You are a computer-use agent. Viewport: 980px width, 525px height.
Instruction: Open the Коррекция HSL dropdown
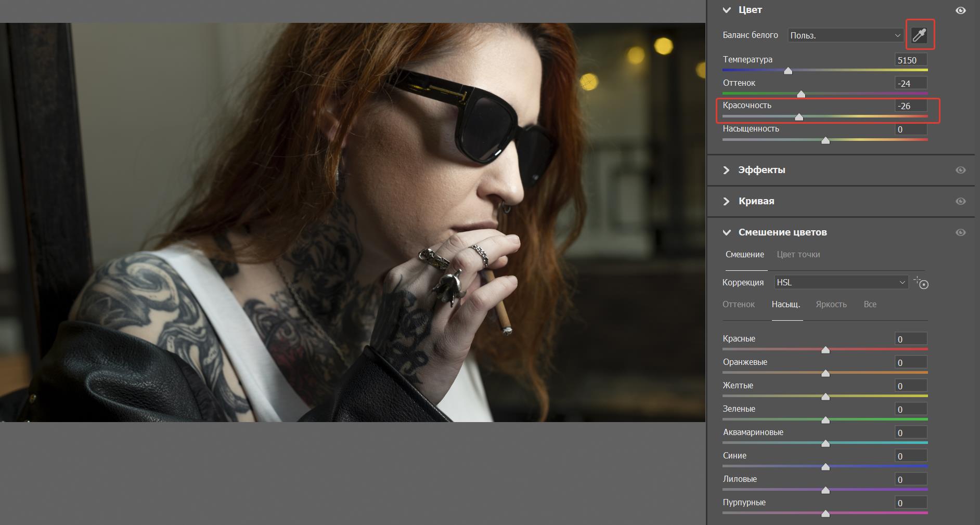click(x=841, y=282)
